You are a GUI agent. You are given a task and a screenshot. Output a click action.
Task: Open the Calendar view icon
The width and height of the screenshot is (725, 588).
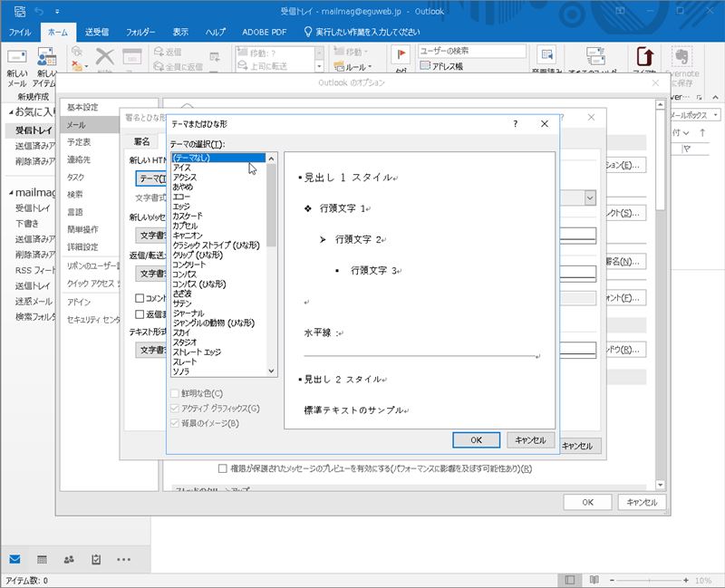pyautogui.click(x=42, y=559)
